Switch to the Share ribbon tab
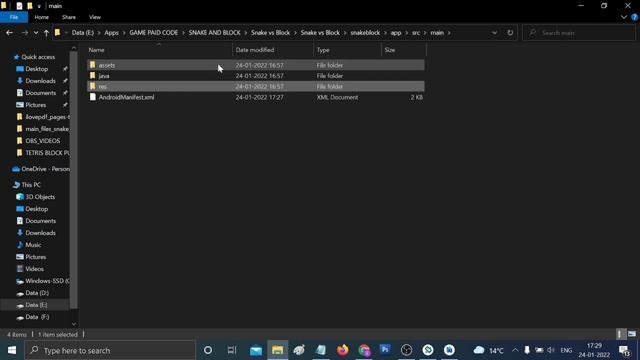The height and width of the screenshot is (360, 640). 69,17
